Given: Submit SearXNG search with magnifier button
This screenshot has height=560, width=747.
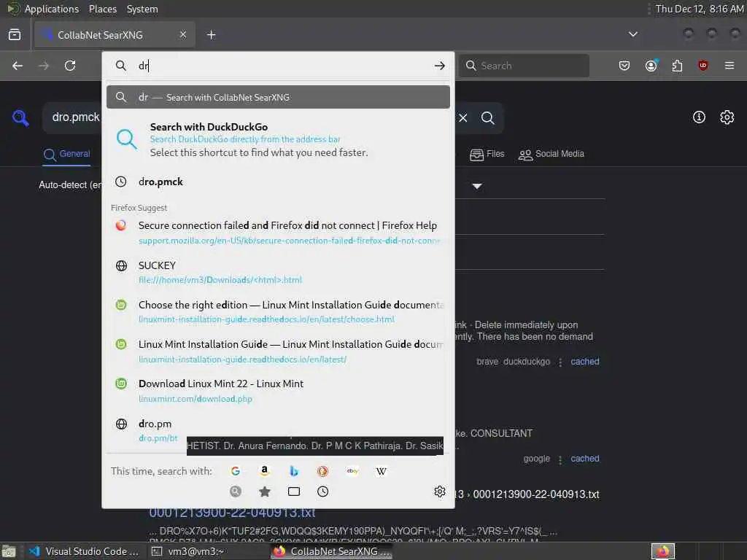Looking at the screenshot, I should (488, 117).
